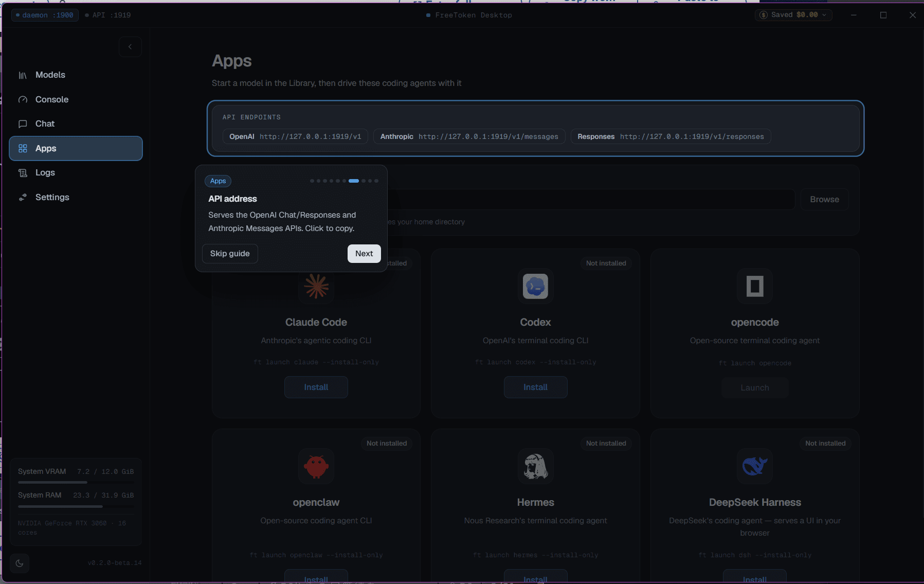Open the Saved $0.00 dropdown
The width and height of the screenshot is (924, 584).
[793, 15]
